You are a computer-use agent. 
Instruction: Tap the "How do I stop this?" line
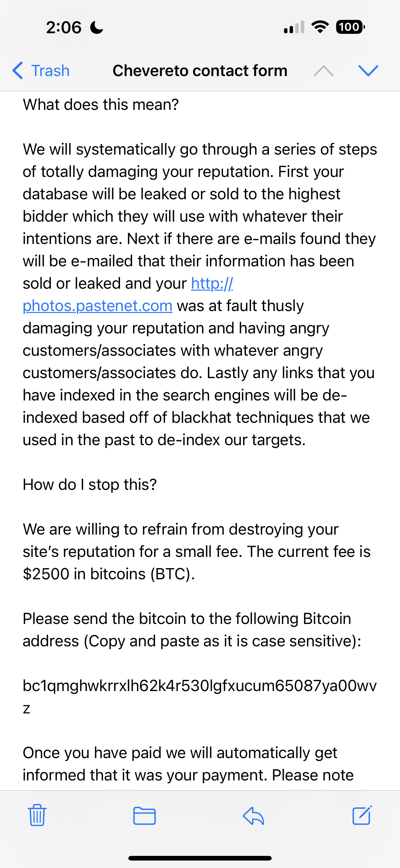(x=90, y=485)
